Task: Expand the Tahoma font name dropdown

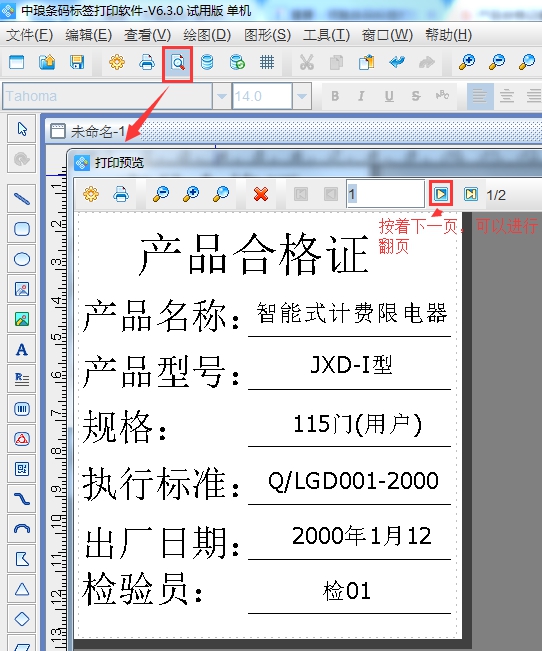Action: click(x=221, y=96)
